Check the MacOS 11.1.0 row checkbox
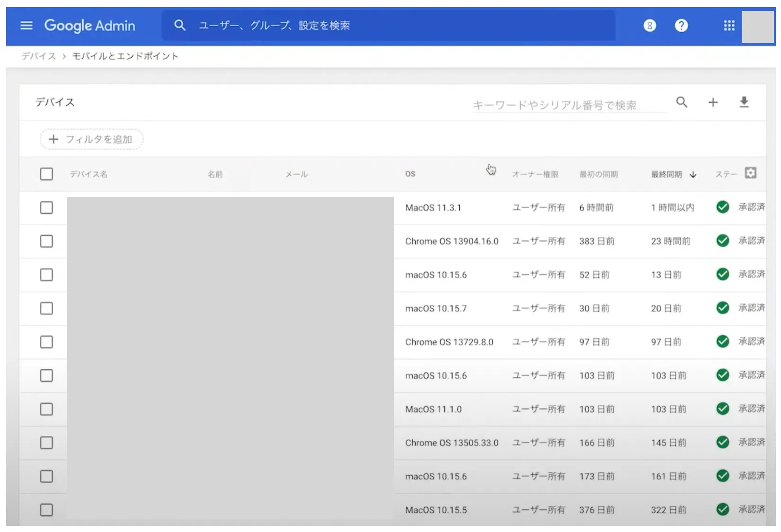This screenshot has height=532, width=781. click(46, 409)
